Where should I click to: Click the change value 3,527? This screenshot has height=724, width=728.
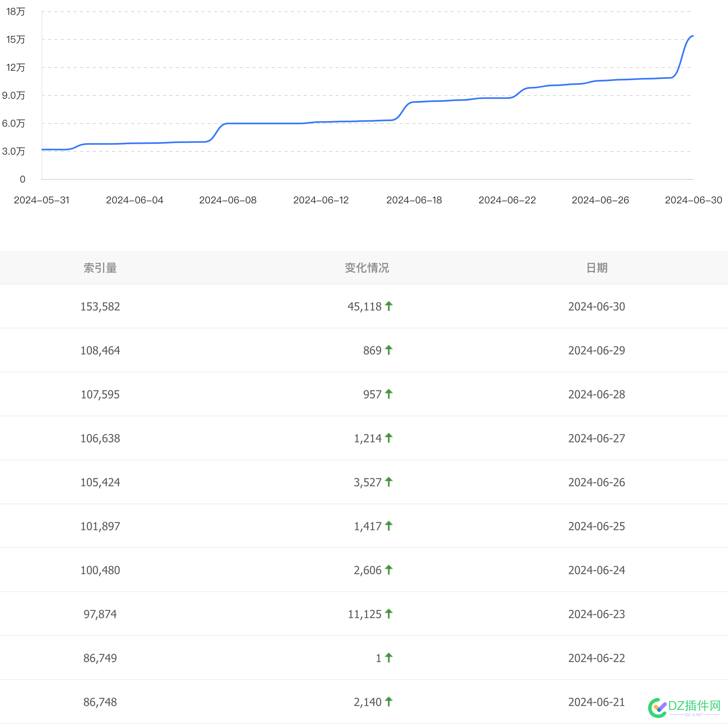click(x=368, y=482)
